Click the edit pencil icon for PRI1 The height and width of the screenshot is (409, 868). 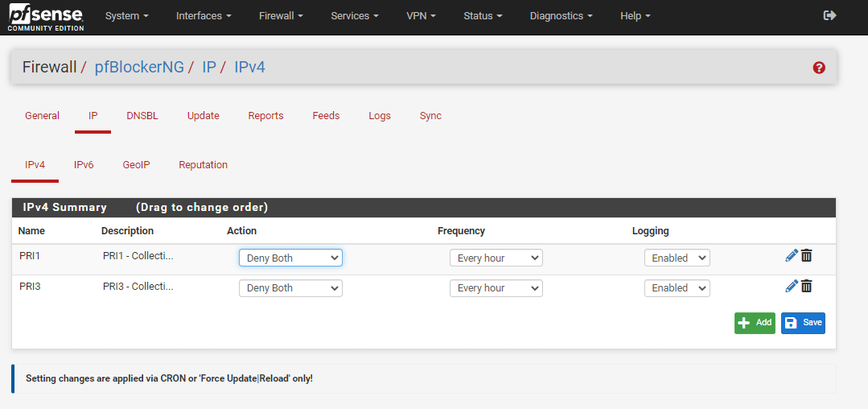click(792, 256)
